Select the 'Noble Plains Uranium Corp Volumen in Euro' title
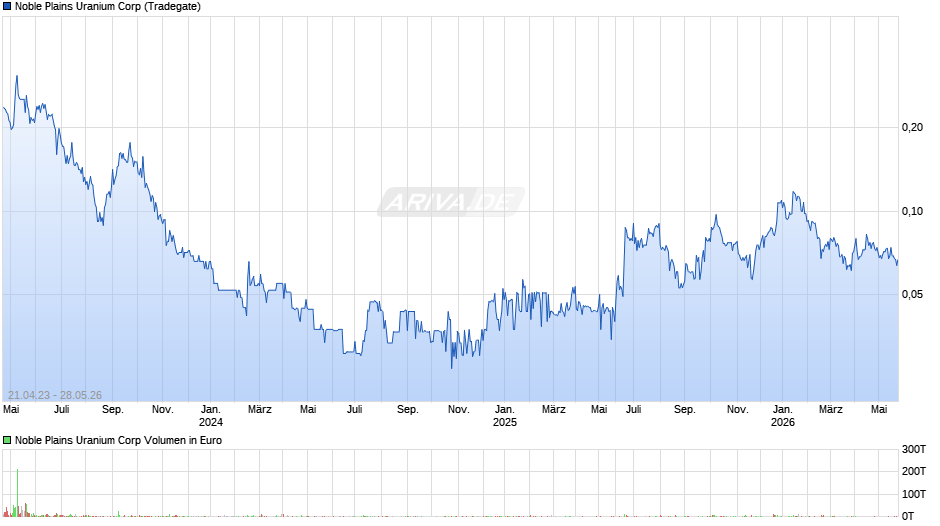 [x=118, y=440]
